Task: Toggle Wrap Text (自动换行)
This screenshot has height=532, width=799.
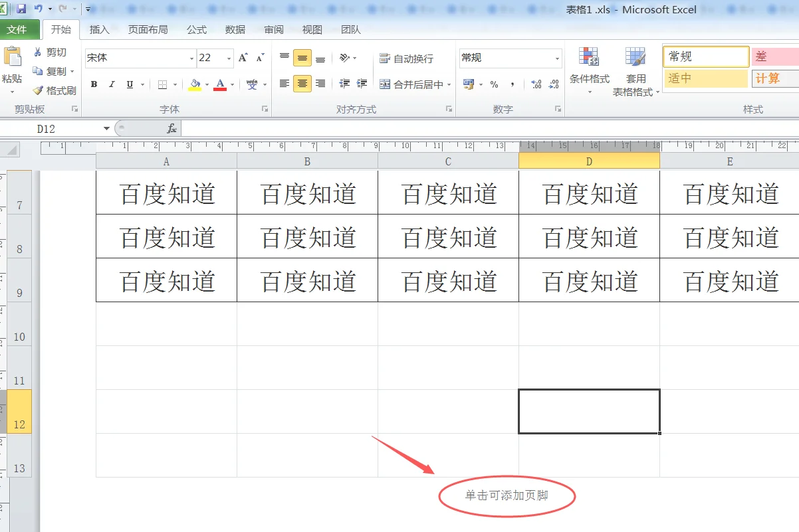Action: [406, 58]
